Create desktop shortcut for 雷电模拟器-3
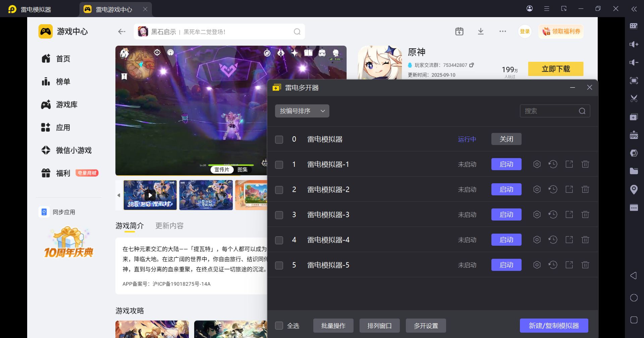Image resolution: width=644 pixels, height=338 pixels. (569, 214)
